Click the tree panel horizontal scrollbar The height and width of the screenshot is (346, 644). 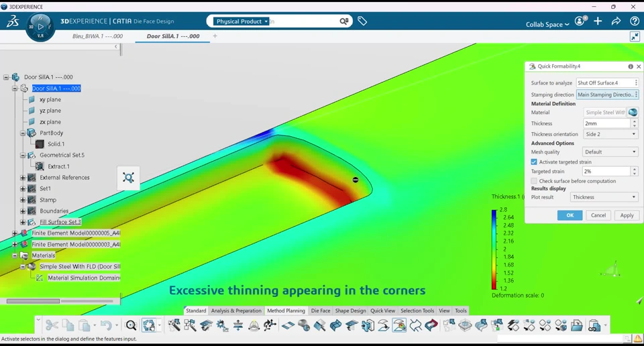[x=33, y=301]
